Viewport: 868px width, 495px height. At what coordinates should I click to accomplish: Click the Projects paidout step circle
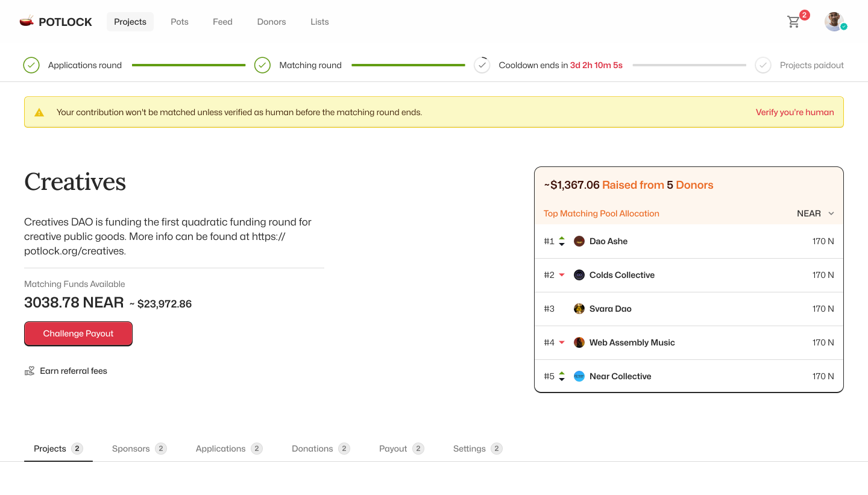tap(763, 65)
